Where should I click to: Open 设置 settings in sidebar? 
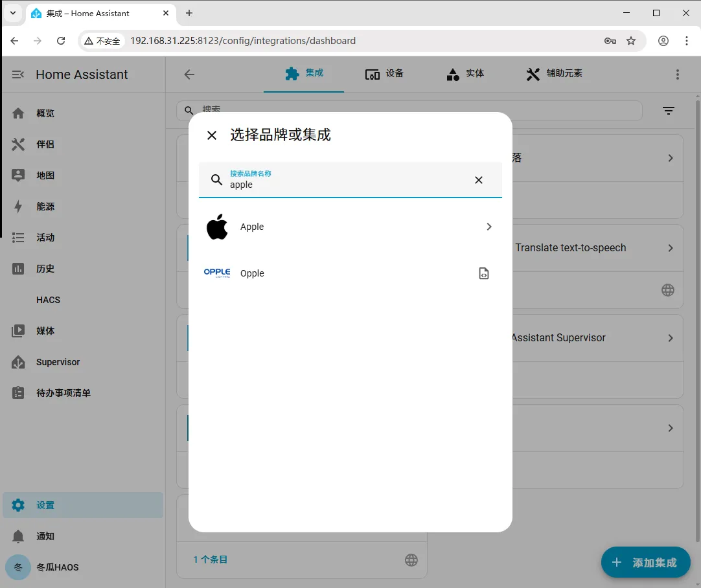coord(83,505)
